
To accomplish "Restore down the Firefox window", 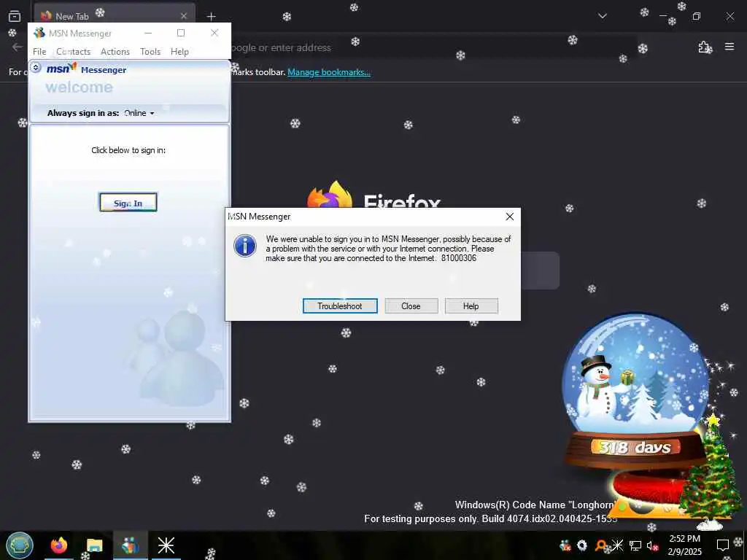I will (x=697, y=16).
